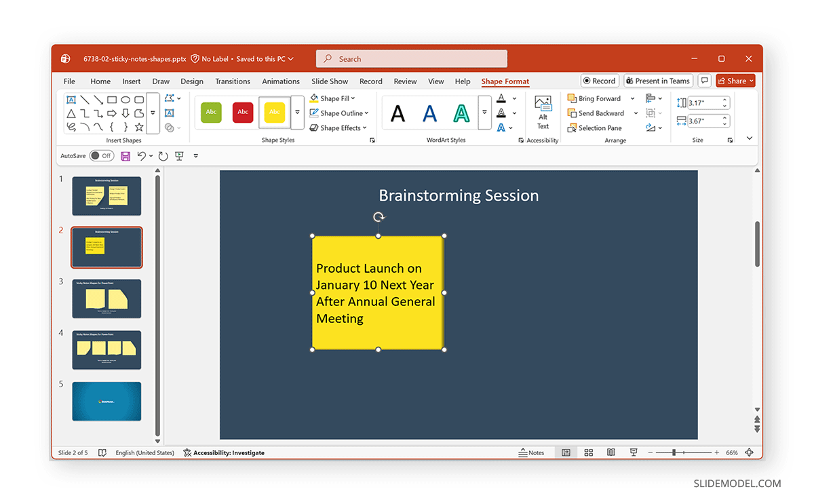Toggle the AutoSave switch off or on
The image size is (814, 504).
click(100, 155)
